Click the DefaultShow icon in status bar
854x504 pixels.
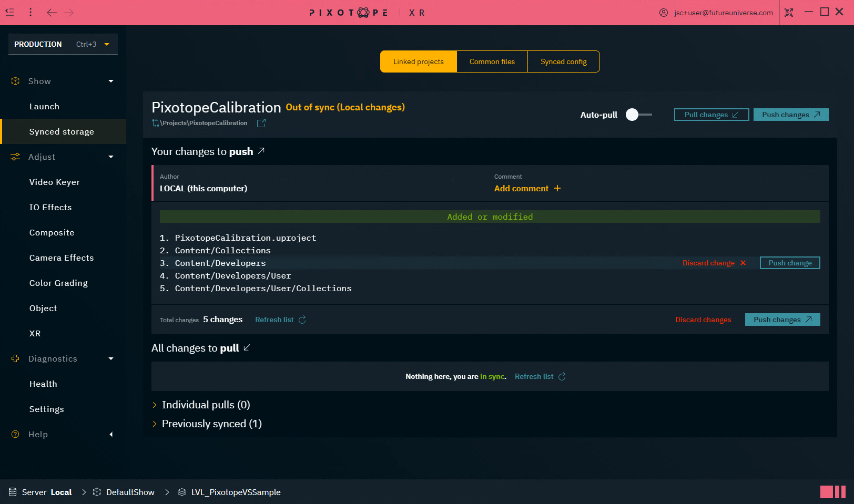[97, 492]
